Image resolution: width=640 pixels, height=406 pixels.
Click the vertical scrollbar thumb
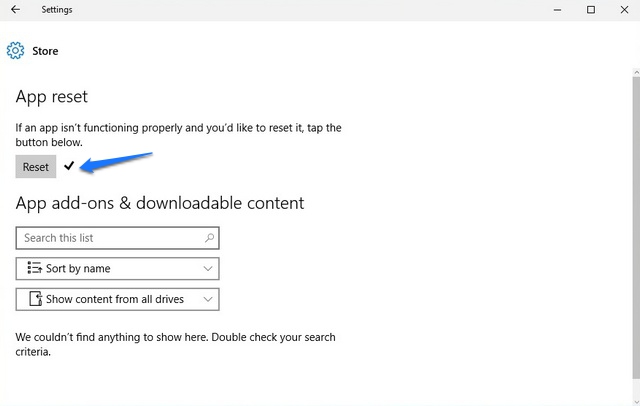[x=636, y=228]
